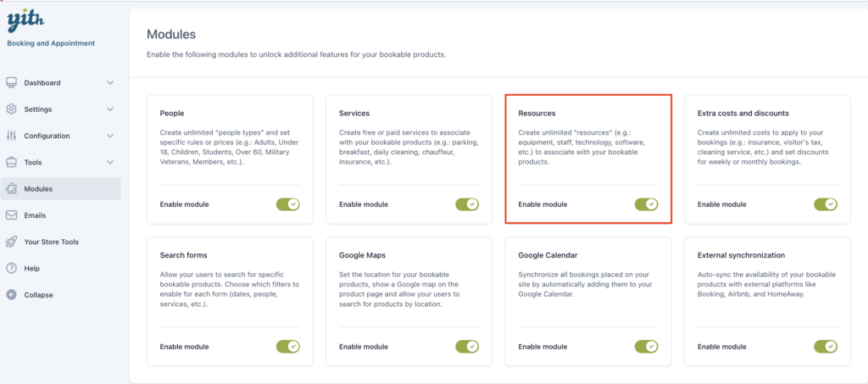The height and width of the screenshot is (384, 868).
Task: Click the Settings gear icon in sidebar
Action: pyautogui.click(x=11, y=109)
